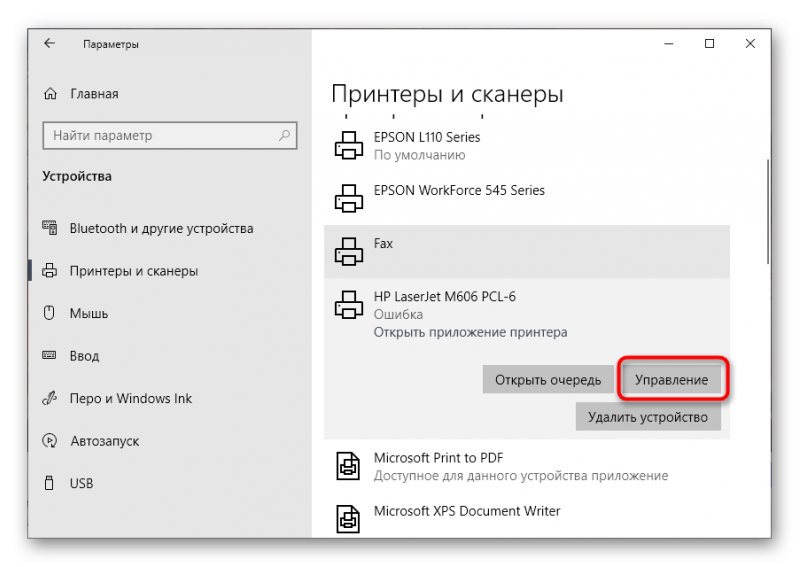Click the autoplay icon beside Автозапуск
This screenshot has width=800, height=567.
coord(49,440)
